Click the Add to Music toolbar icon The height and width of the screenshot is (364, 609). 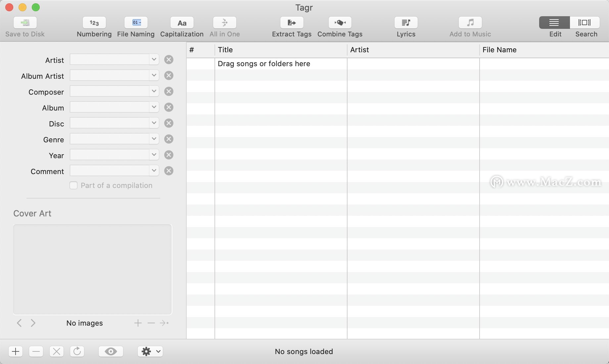click(x=470, y=23)
